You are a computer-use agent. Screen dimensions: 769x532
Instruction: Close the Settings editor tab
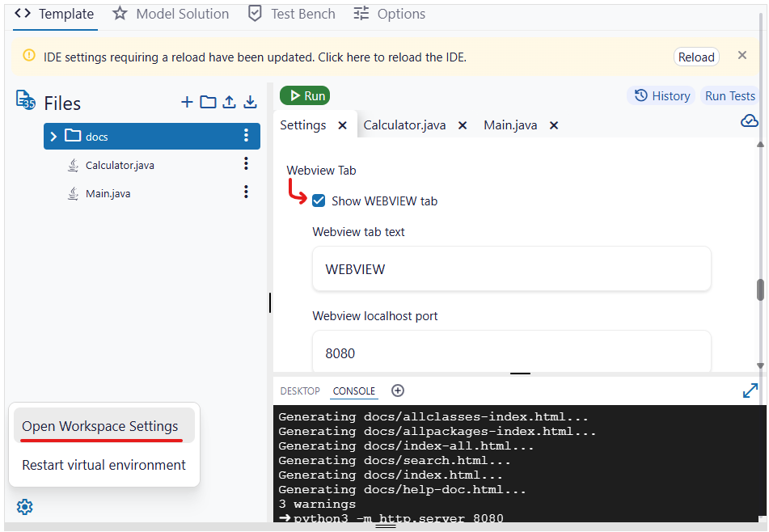pos(342,125)
